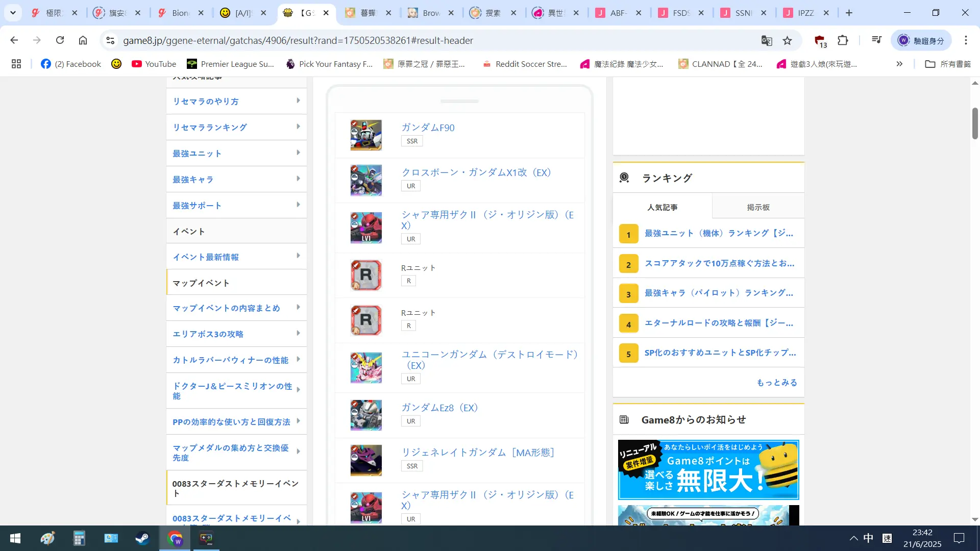This screenshot has width=980, height=551.
Task: Open the smiley face bookmark icon
Action: pyautogui.click(x=116, y=64)
